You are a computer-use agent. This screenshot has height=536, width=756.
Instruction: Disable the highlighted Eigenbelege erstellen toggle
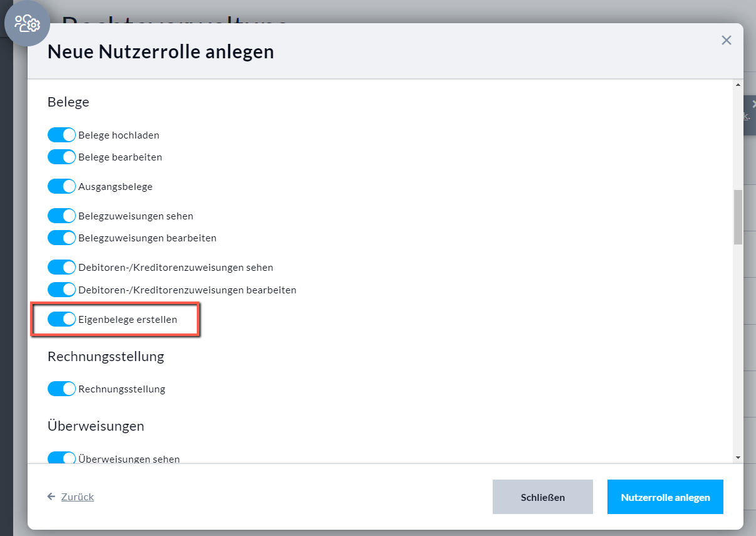tap(61, 319)
